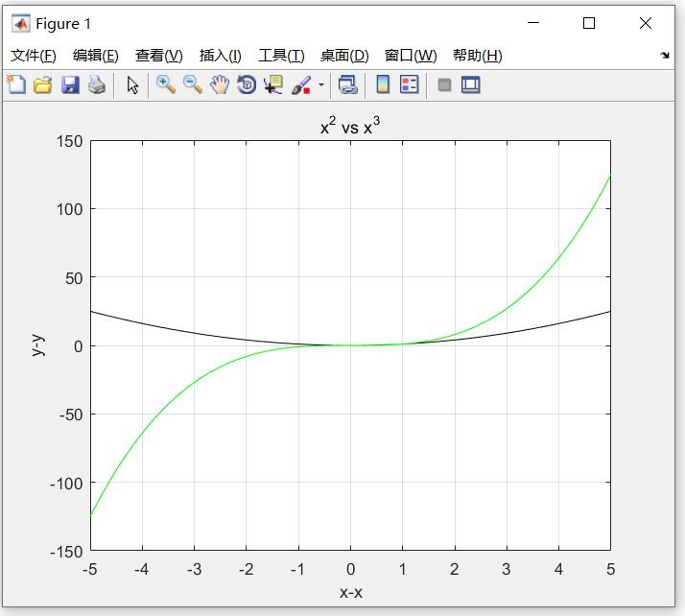Screen dimensions: 685x616
Task: Open the 工具(T) menu
Action: (x=281, y=56)
